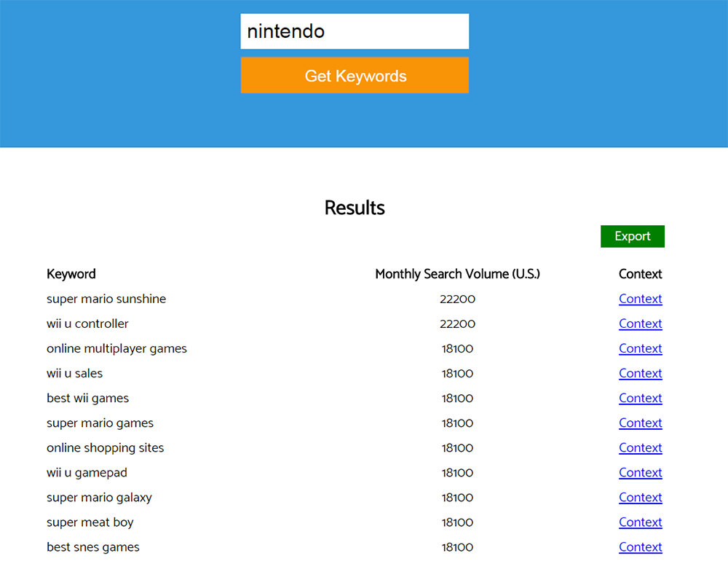Open Context link for online multiplayer games
728x561 pixels.
click(640, 348)
